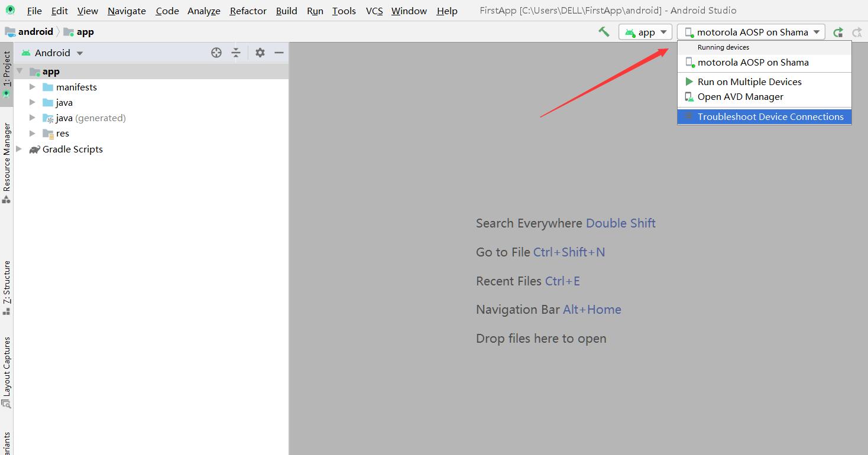Click the java (generated) folder icon
868x455 pixels.
(x=48, y=118)
